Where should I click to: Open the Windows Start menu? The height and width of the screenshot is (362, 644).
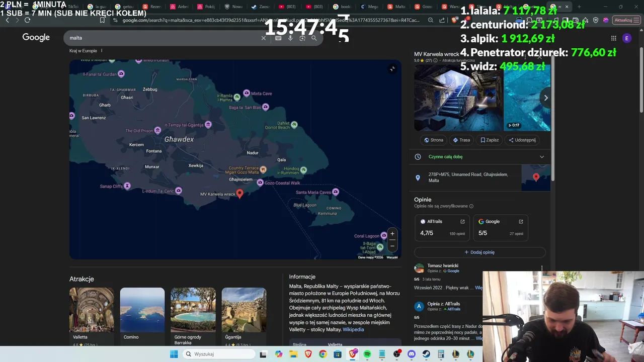tap(174, 354)
